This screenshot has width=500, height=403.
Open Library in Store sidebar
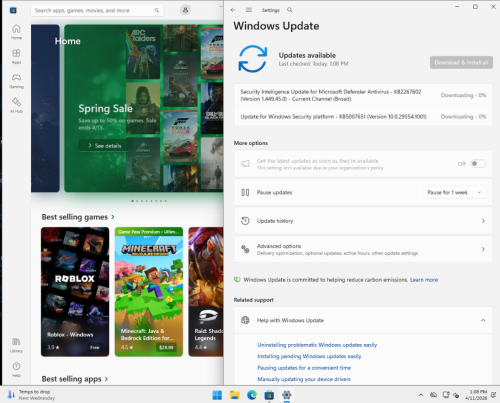click(x=16, y=345)
